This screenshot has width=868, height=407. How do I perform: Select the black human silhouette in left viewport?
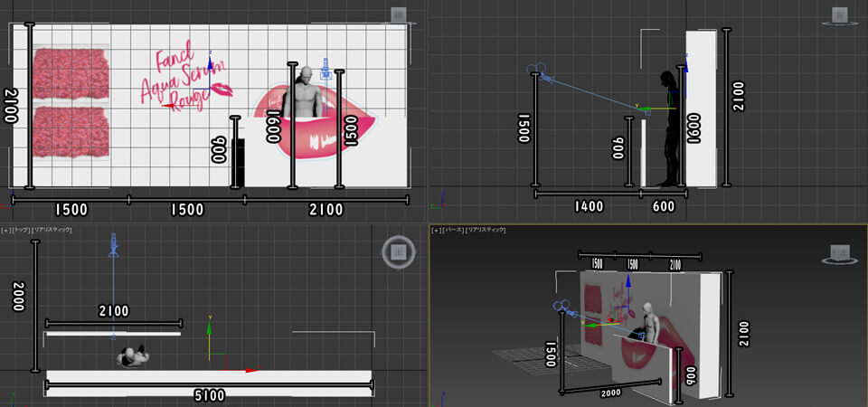[x=669, y=129]
